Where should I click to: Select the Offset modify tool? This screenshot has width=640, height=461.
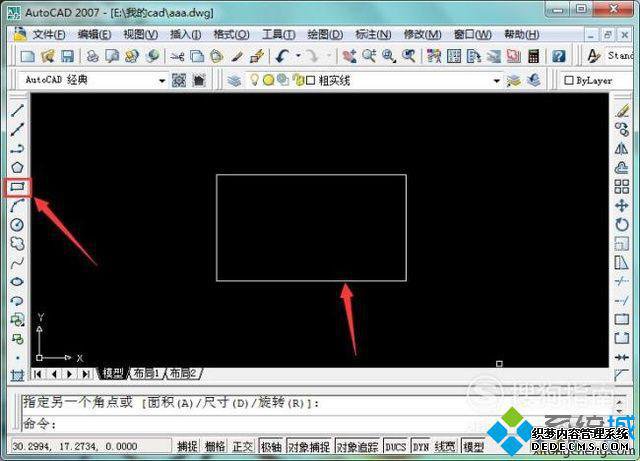pos(622,167)
